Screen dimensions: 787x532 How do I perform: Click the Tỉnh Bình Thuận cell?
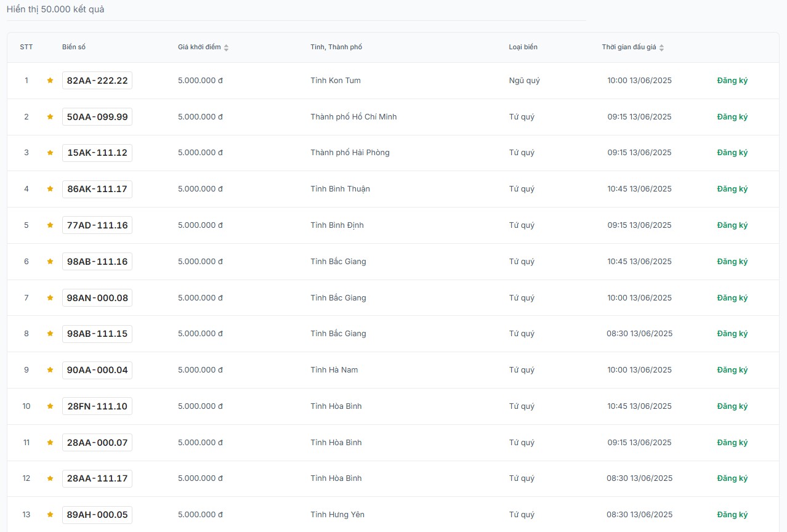(x=340, y=189)
